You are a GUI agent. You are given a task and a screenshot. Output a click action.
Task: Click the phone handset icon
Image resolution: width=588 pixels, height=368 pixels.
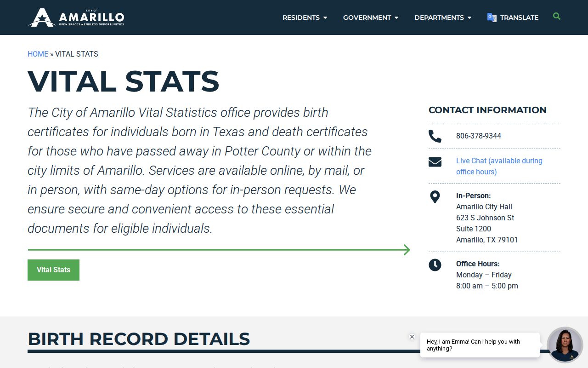(x=435, y=136)
